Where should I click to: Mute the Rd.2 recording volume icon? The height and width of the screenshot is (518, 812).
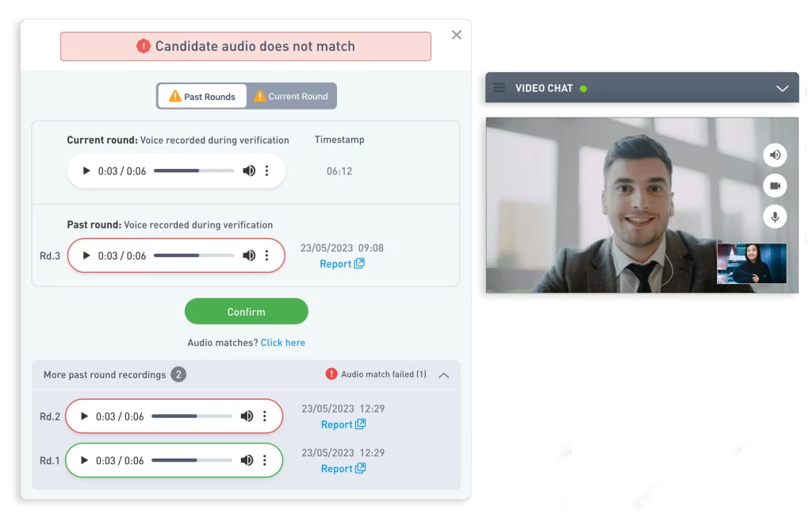tap(247, 416)
